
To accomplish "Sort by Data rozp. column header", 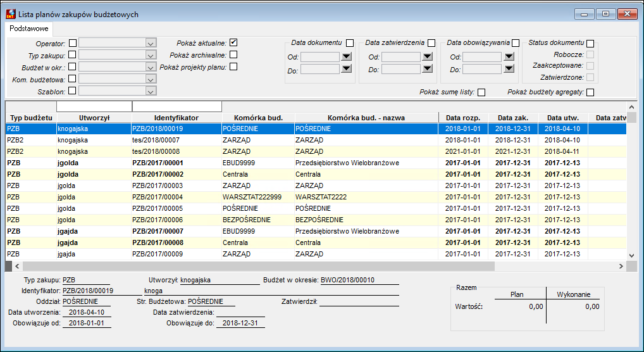I will pyautogui.click(x=463, y=118).
